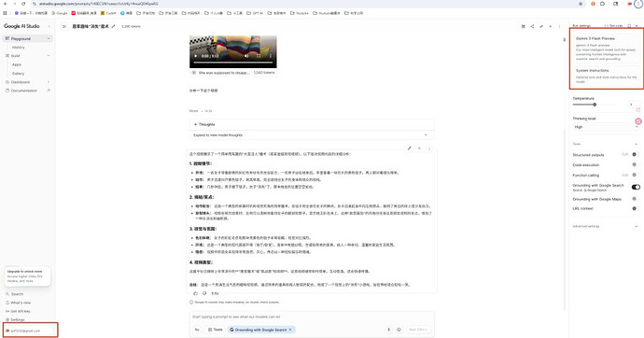This screenshot has height=338, width=644.
Task: Open the System instructions card
Action: (607, 76)
